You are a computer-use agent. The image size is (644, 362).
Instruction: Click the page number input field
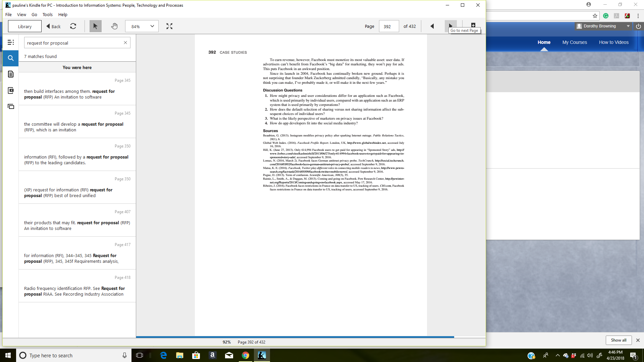[388, 26]
